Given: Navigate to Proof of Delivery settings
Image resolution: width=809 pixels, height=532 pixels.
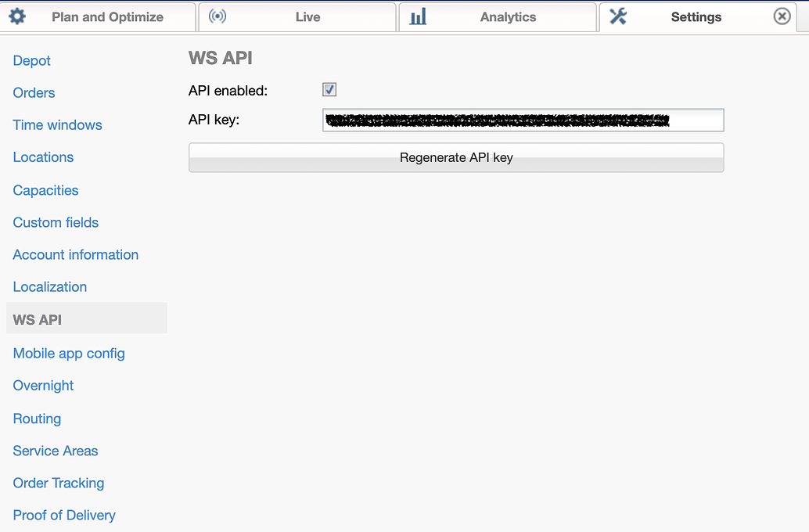Looking at the screenshot, I should tap(63, 515).
